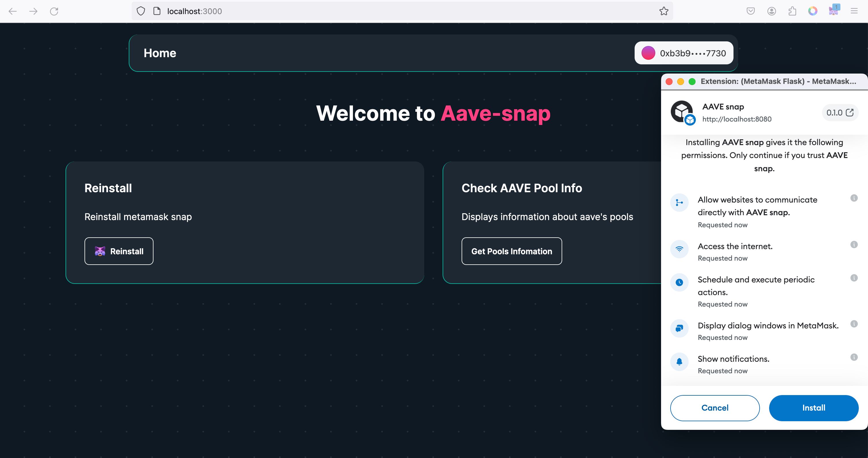Open the 0.1.0 version external link
This screenshot has width=868, height=458.
point(840,112)
